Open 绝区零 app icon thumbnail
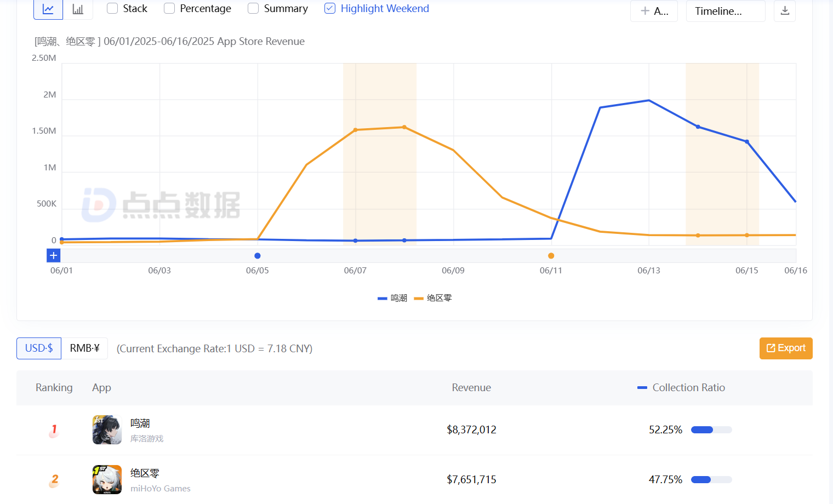This screenshot has height=504, width=833. click(107, 479)
